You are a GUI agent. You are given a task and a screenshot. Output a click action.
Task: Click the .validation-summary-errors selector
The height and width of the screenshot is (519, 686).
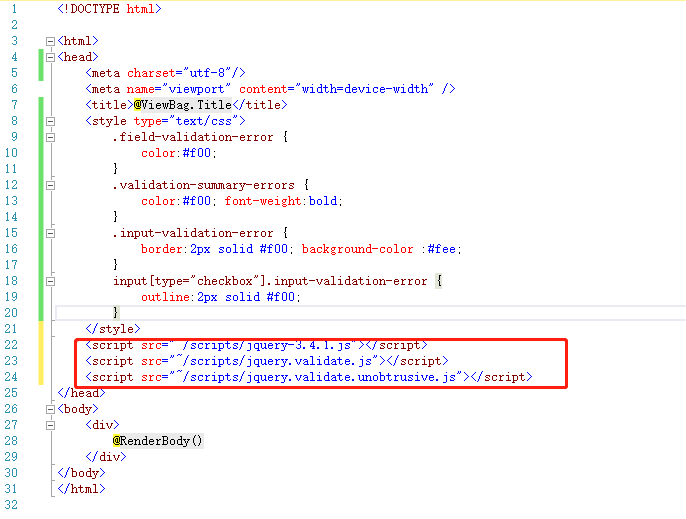pyautogui.click(x=203, y=185)
